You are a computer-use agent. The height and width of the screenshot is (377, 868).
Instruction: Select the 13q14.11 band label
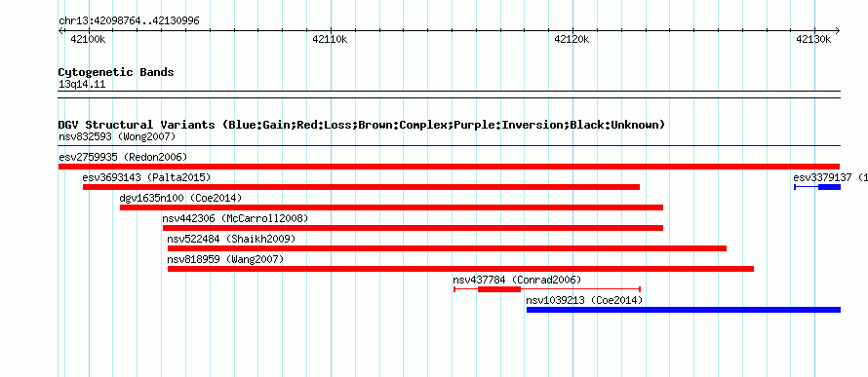coord(82,85)
